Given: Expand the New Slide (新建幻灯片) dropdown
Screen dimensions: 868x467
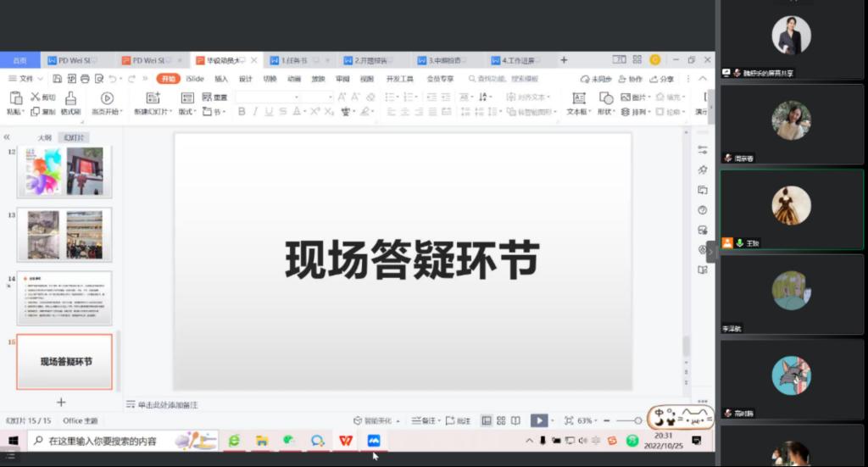Looking at the screenshot, I should [x=153, y=112].
